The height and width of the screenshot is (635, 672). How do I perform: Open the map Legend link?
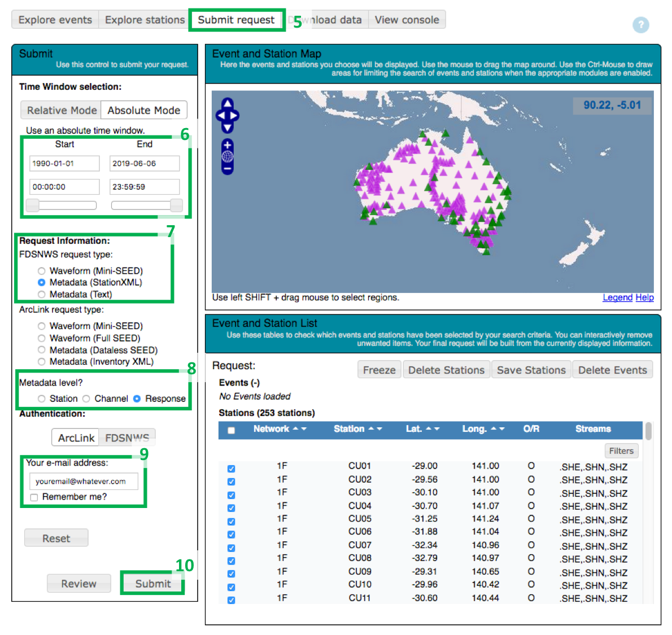click(617, 297)
